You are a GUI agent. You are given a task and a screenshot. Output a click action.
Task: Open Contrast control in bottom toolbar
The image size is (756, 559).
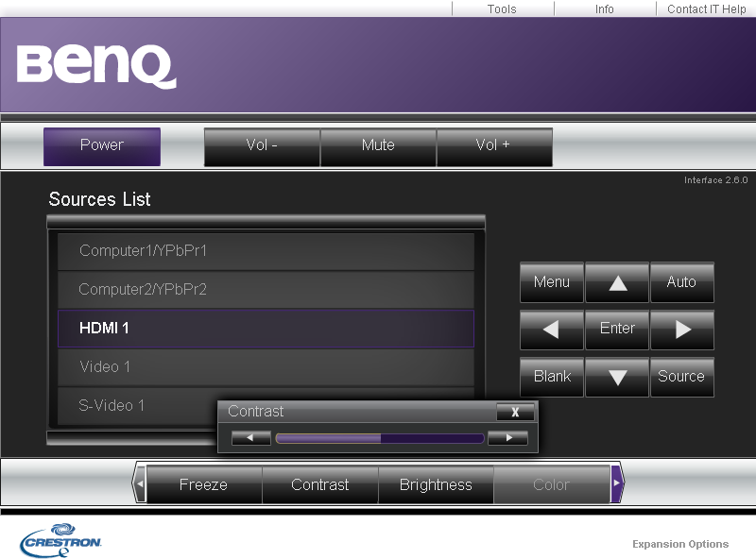pos(320,484)
